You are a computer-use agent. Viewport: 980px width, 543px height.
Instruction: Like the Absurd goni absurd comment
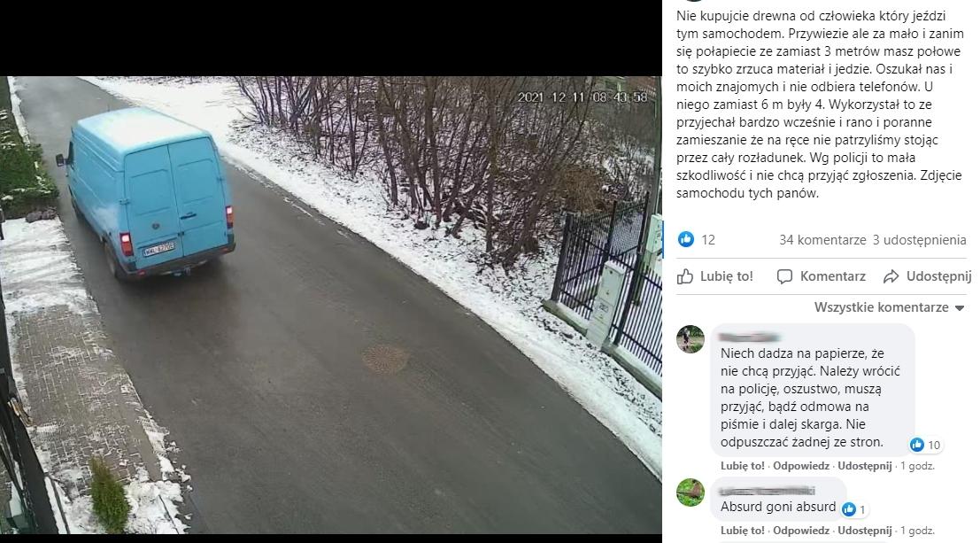(743, 531)
